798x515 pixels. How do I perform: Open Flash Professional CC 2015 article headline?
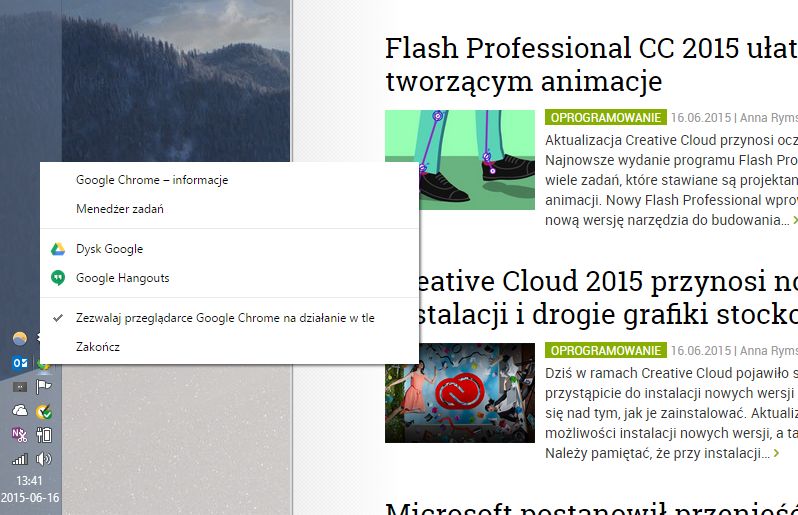[591, 64]
